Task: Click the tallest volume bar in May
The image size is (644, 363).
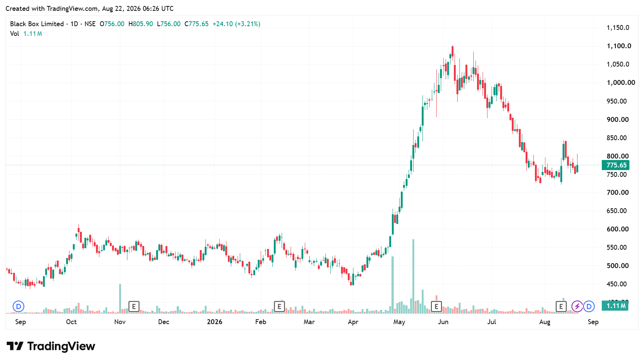Action: pos(414,276)
